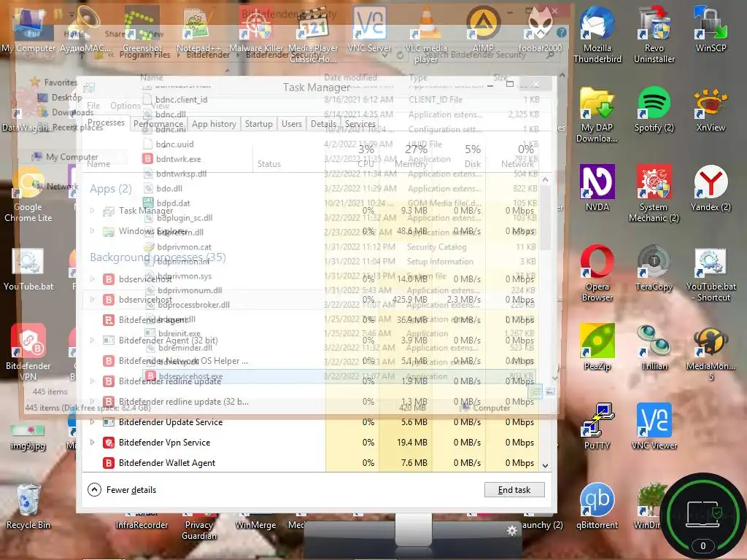
Task: Select the NVDA desktop shortcut
Action: point(597,189)
